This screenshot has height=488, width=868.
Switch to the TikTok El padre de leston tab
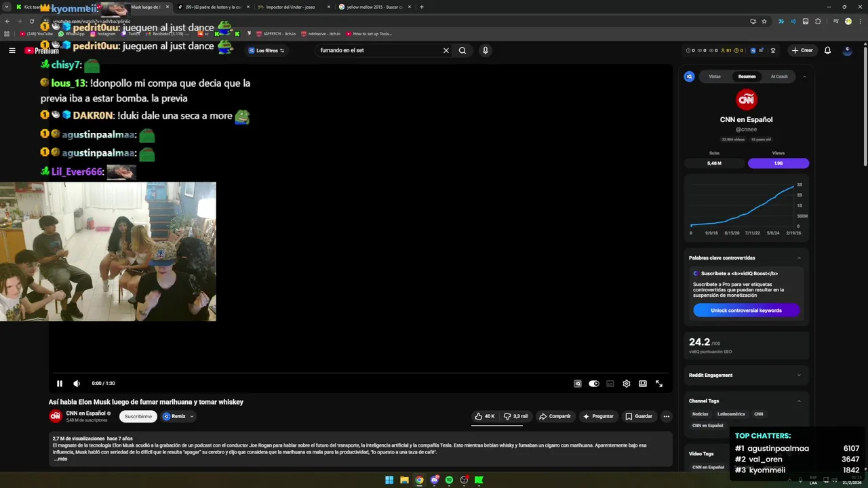(214, 7)
